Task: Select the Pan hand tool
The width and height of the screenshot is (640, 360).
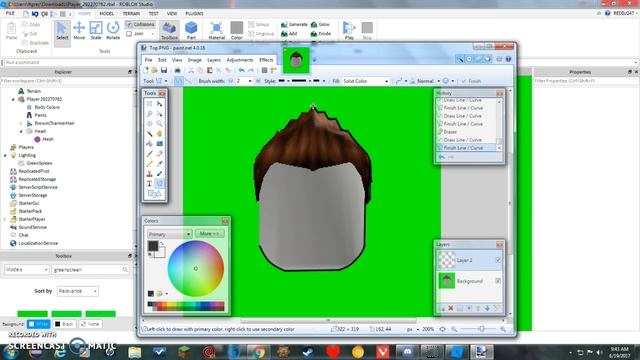Action: click(160, 133)
